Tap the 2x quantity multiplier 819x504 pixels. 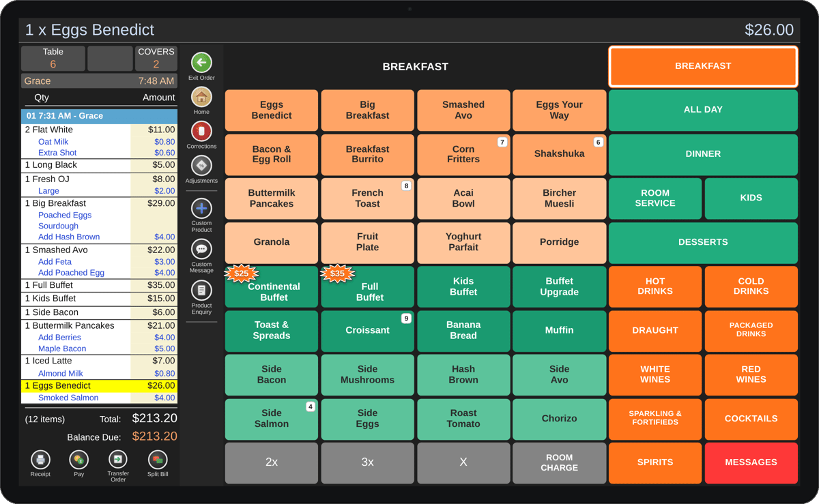(x=272, y=462)
